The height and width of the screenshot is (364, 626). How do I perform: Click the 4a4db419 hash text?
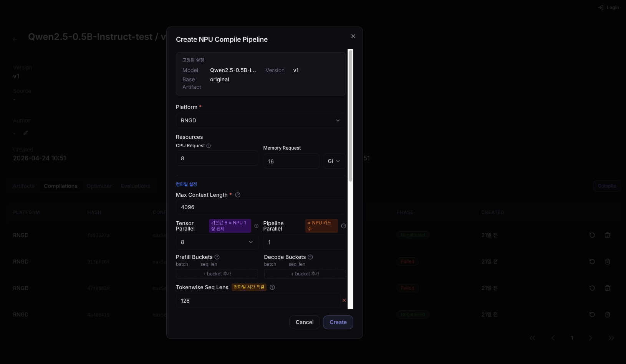(98, 315)
